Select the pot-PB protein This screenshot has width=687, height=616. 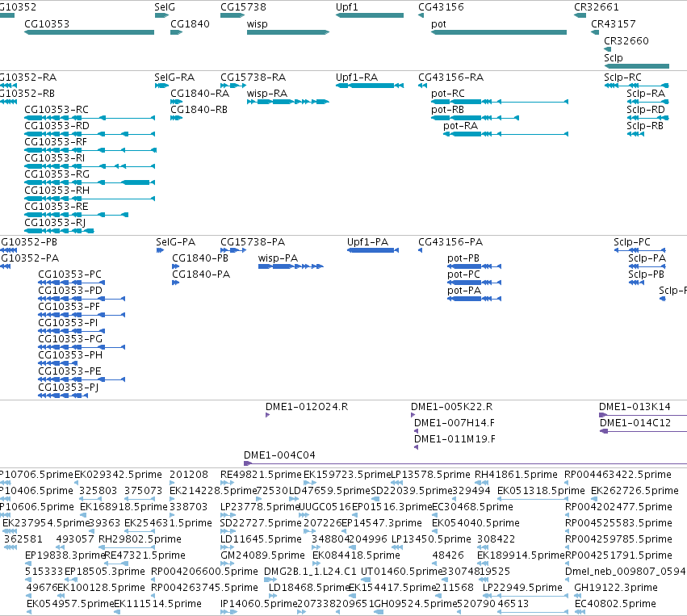475,266
